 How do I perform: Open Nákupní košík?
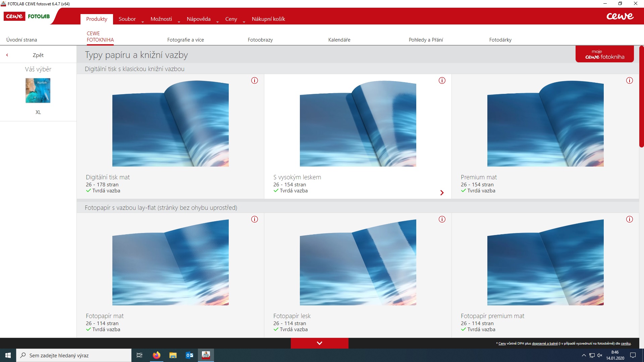click(268, 19)
